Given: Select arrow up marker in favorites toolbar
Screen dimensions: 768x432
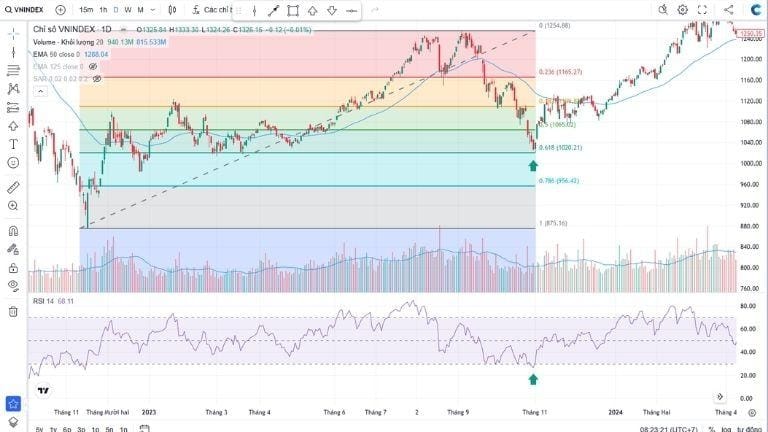Looking at the screenshot, I should 312,10.
